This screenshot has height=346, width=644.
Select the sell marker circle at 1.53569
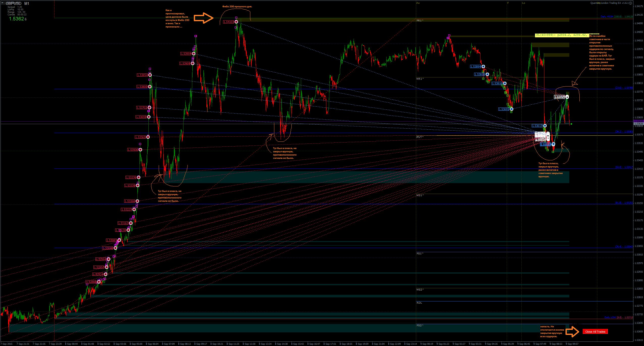(148, 137)
